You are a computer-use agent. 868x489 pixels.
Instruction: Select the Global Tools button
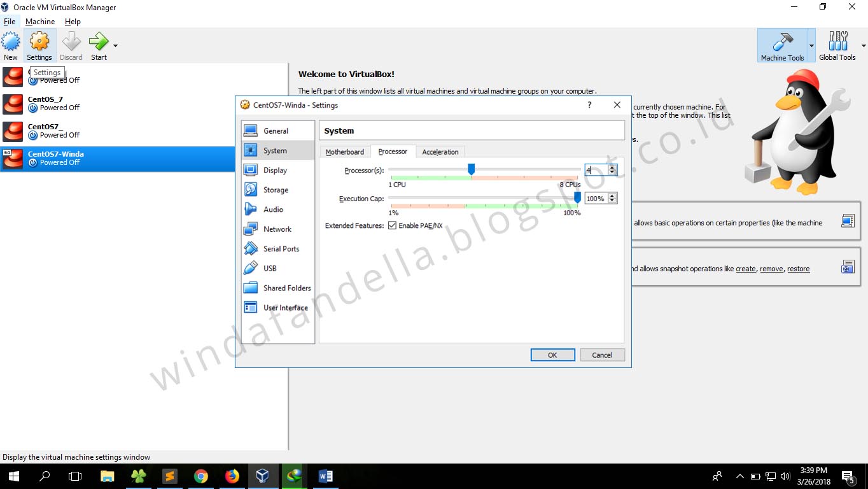[837, 45]
